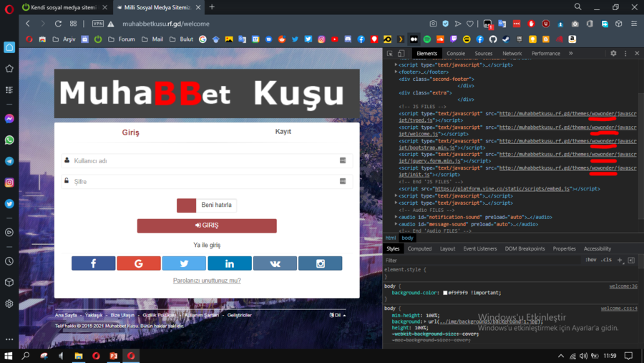Sign in with the Google button
The width and height of the screenshot is (644, 363).
tap(139, 263)
